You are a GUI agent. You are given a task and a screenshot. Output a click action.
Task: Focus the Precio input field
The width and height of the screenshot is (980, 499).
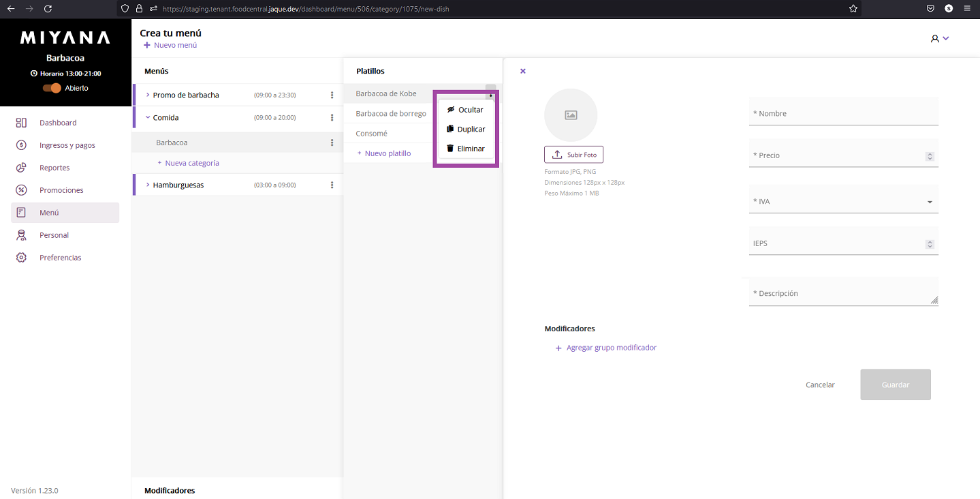844,153
